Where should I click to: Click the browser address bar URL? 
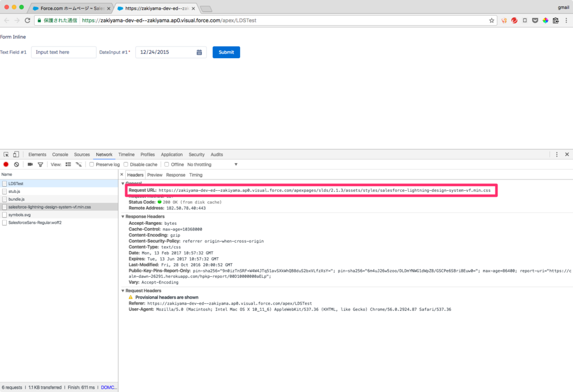pyautogui.click(x=169, y=21)
